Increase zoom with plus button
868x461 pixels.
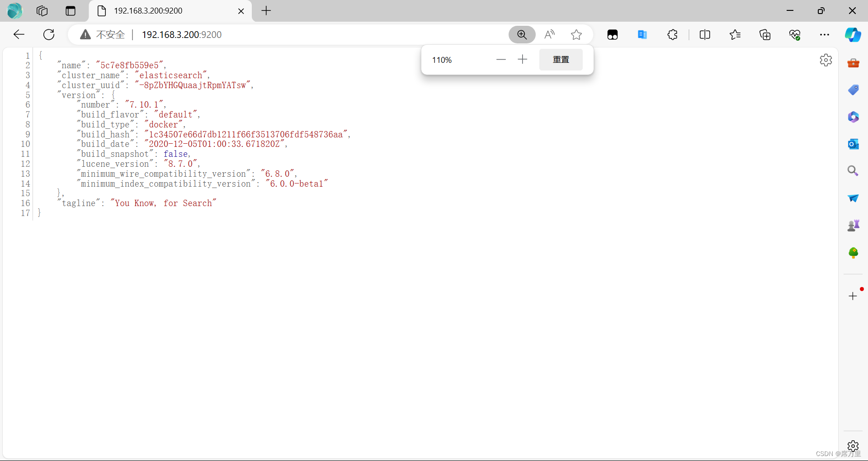pyautogui.click(x=523, y=60)
